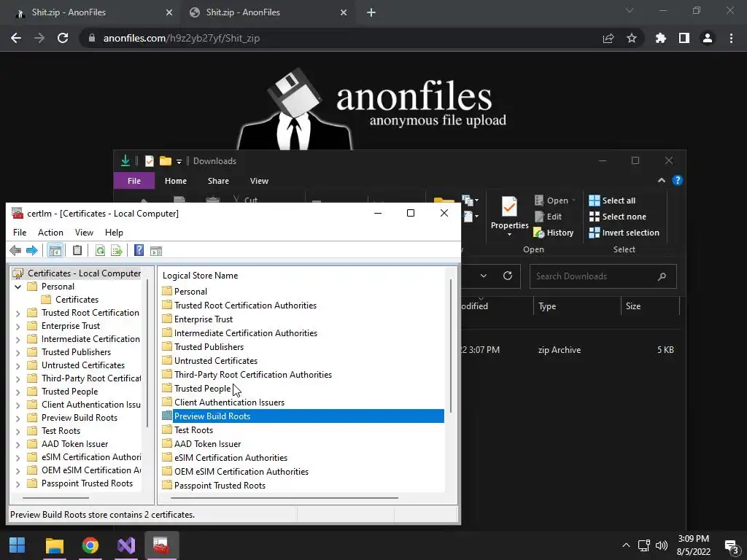Click the share page icon in address bar
Viewport: 747px width, 560px height.
608,38
